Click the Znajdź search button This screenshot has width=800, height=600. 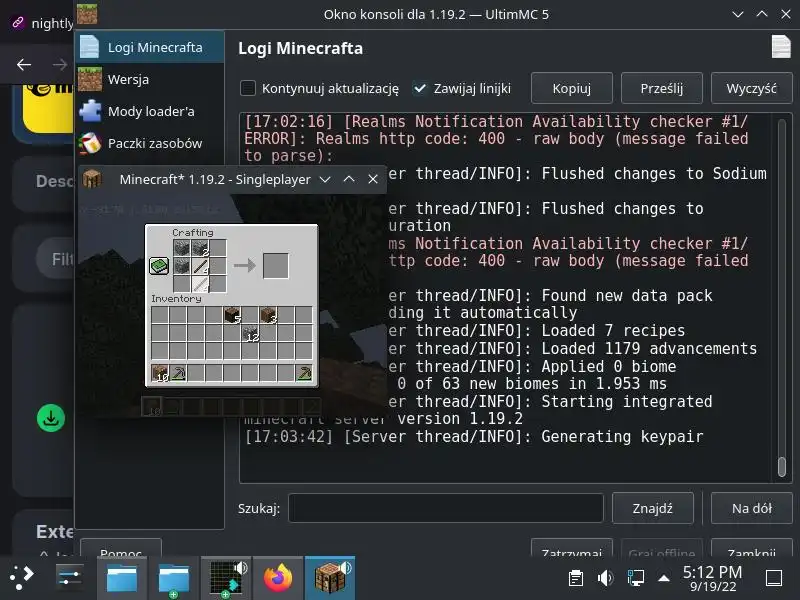(653, 508)
